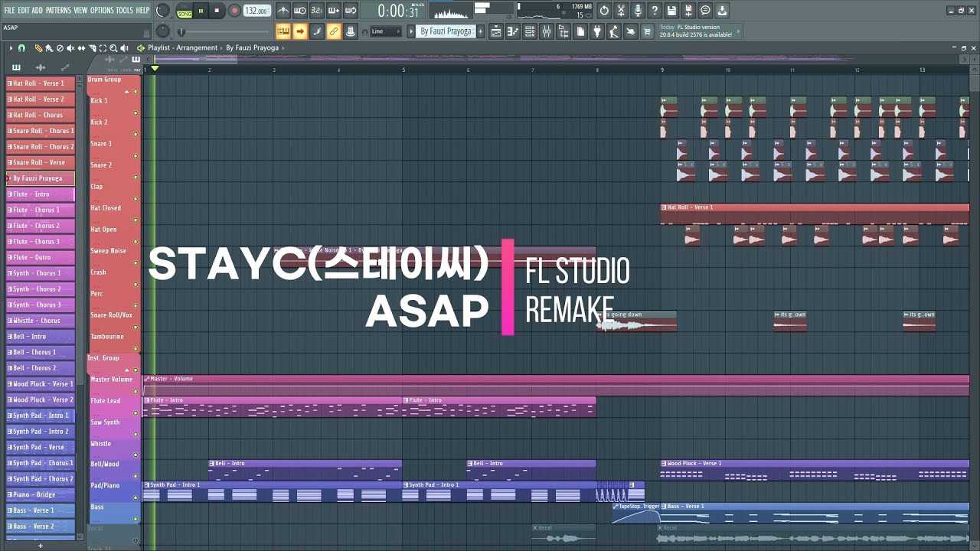Screen dimensions: 980x551
Task: Open the ADD menu
Action: click(x=38, y=11)
